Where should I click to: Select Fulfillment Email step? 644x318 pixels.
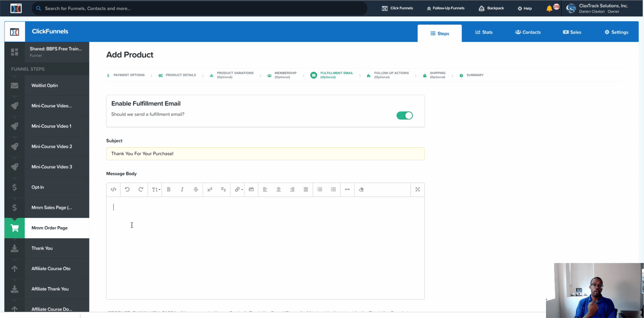(x=332, y=75)
